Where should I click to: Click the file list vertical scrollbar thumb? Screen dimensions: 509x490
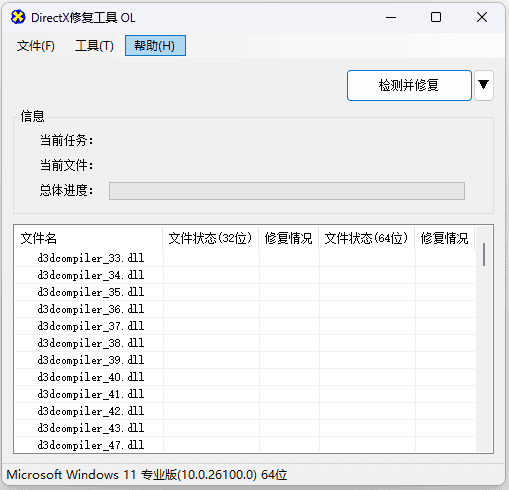[x=484, y=255]
